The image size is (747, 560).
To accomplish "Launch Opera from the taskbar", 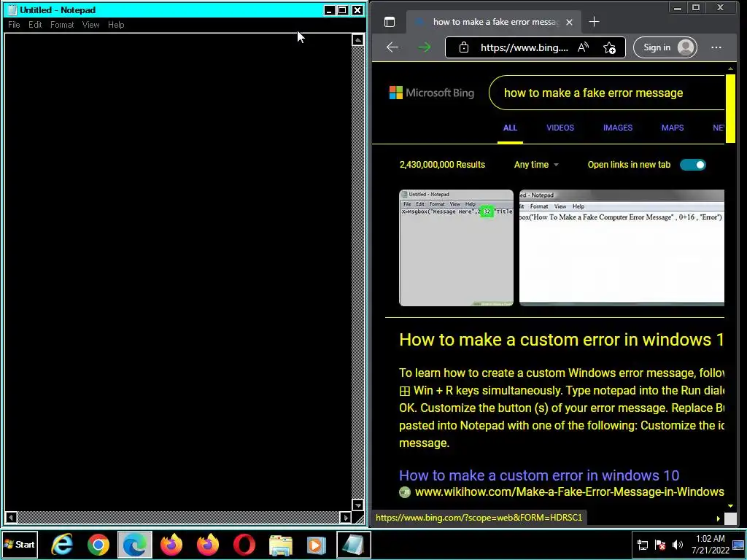I will [244, 544].
